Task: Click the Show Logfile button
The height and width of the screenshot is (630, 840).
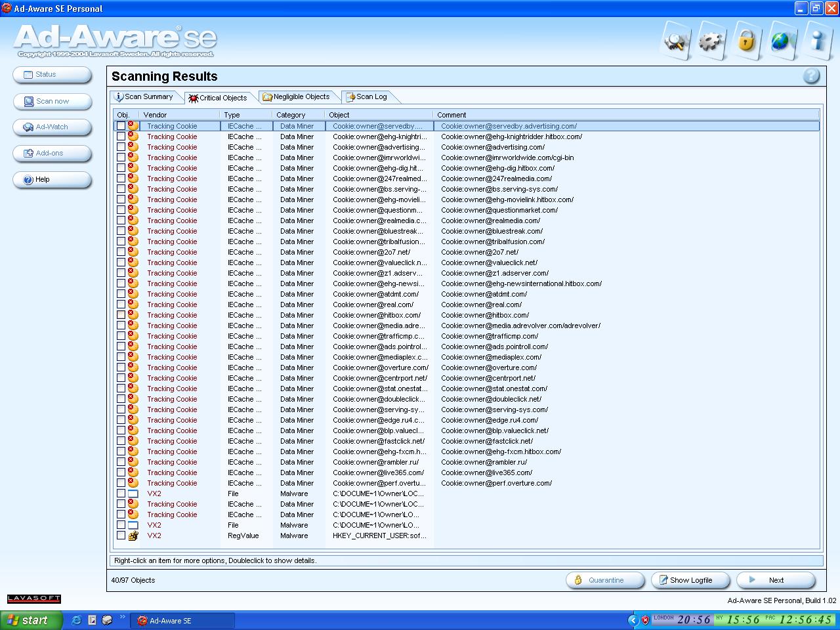Action: click(691, 580)
